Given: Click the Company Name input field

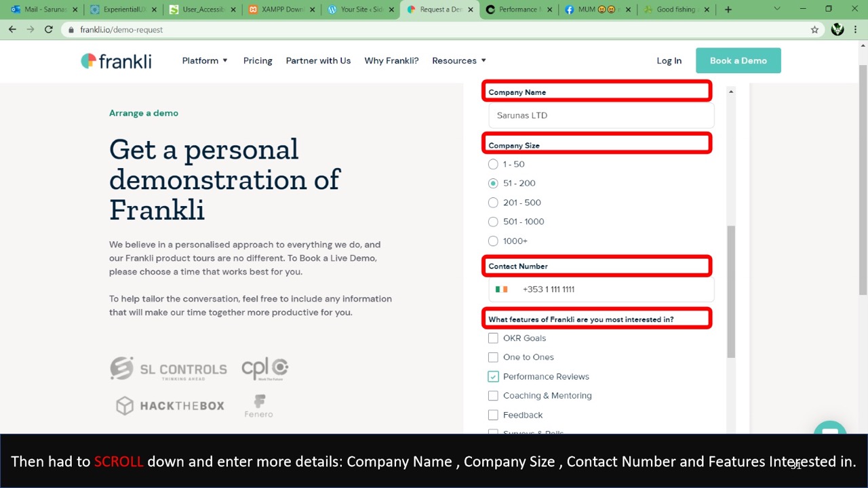Looking at the screenshot, I should 601,115.
